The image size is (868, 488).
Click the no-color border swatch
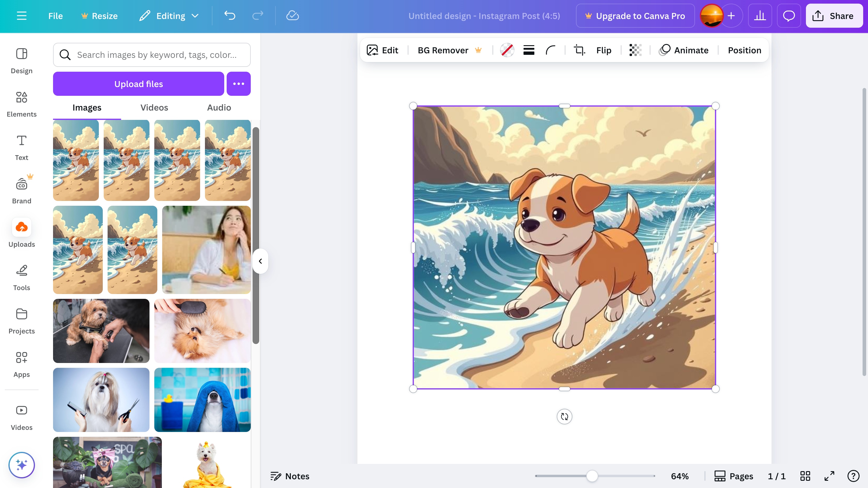(x=507, y=50)
